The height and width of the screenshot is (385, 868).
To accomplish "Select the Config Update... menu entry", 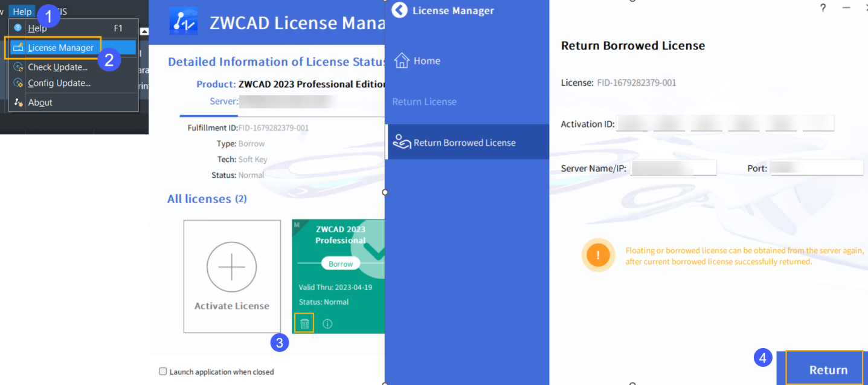I will pyautogui.click(x=73, y=83).
